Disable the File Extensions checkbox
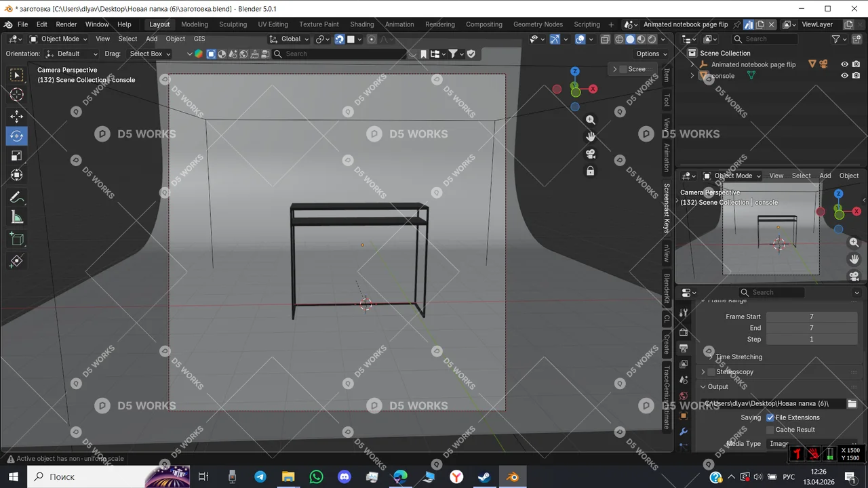This screenshot has height=488, width=868. [770, 417]
